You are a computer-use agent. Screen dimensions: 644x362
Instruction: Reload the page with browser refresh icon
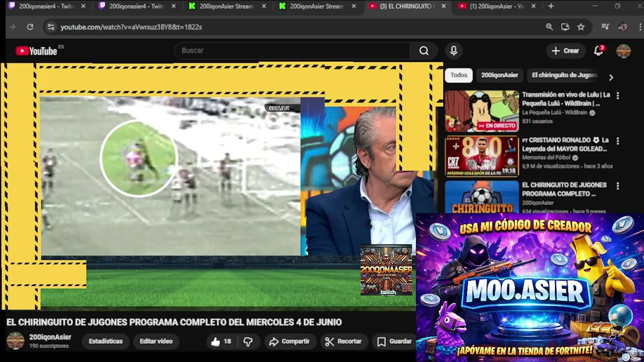click(30, 27)
